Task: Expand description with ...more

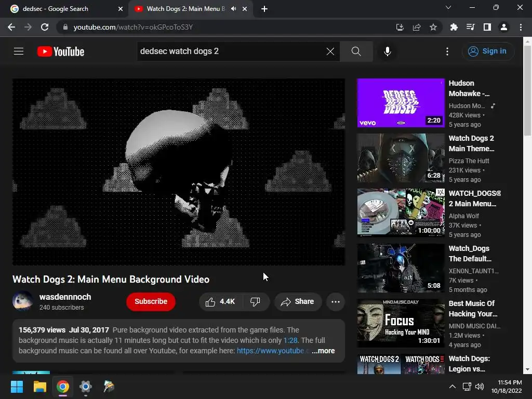Action: [323, 351]
